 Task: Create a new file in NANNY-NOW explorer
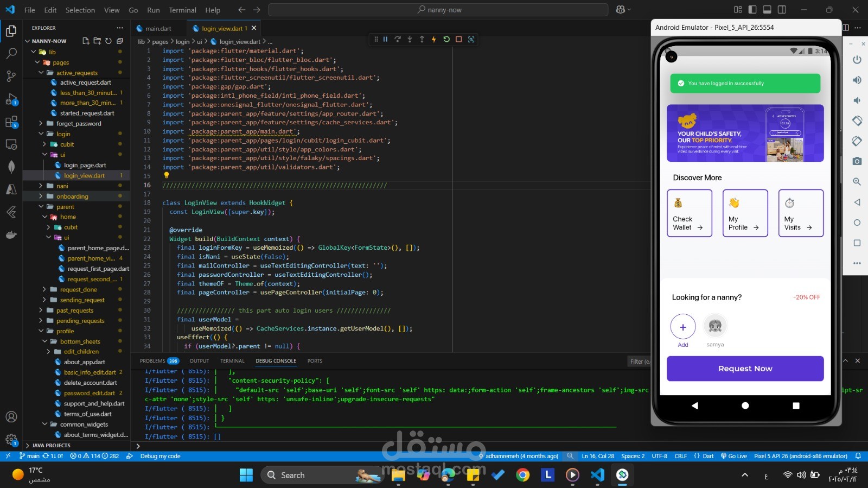click(x=86, y=41)
